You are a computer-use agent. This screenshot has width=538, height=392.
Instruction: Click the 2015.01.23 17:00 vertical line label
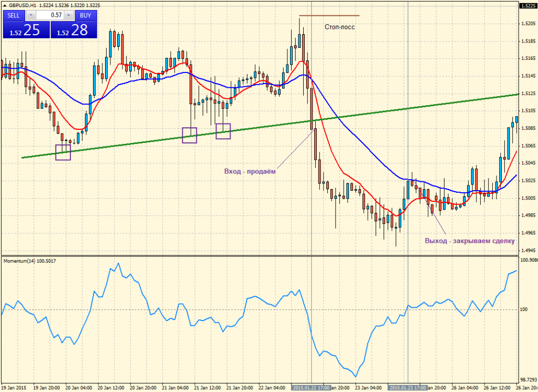(408, 388)
